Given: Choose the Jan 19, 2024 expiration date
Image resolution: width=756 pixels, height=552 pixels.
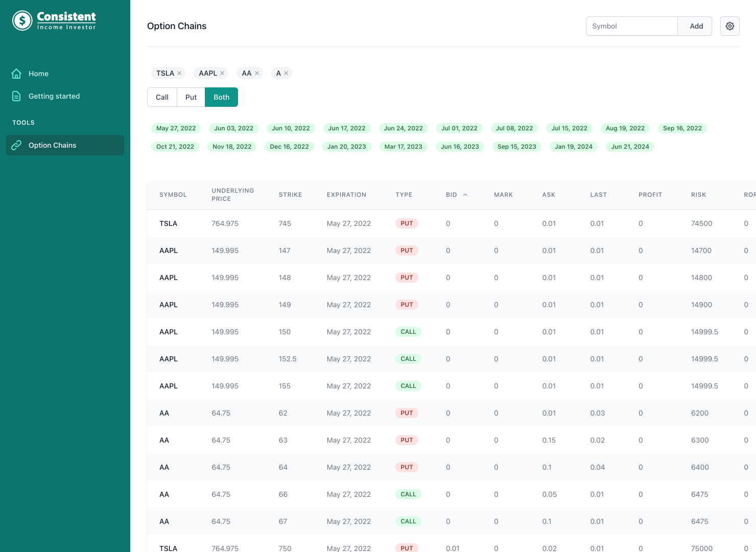Looking at the screenshot, I should [573, 147].
